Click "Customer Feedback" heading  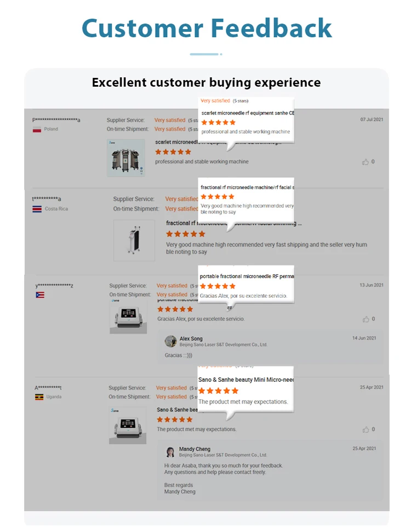(x=207, y=28)
